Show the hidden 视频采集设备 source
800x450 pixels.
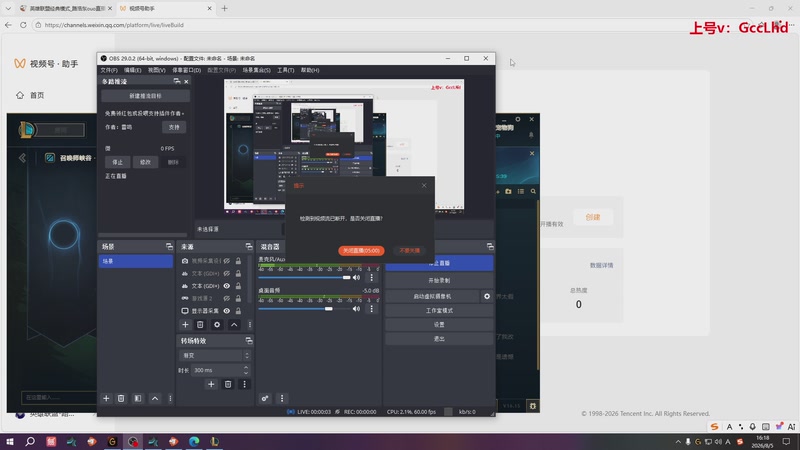pos(227,261)
